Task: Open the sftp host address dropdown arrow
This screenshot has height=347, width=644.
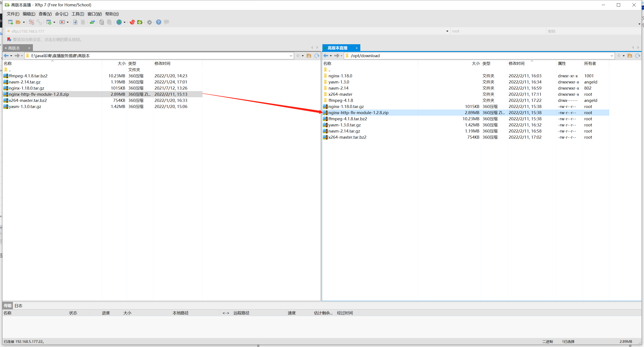Action: coord(447,31)
